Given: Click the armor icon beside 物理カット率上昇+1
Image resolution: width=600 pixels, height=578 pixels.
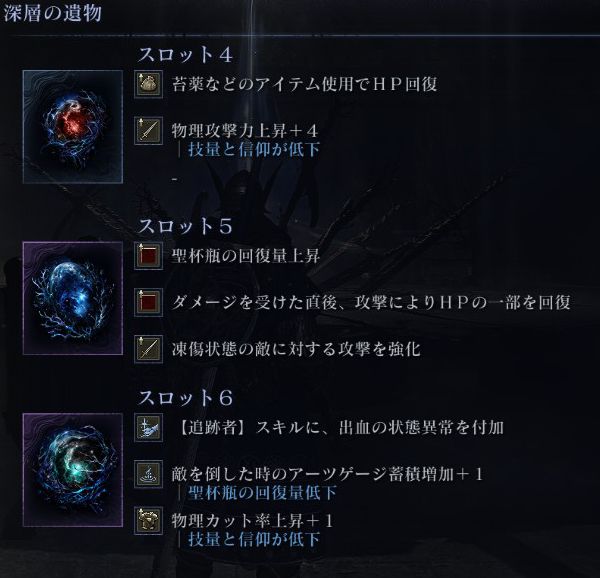Looking at the screenshot, I should [148, 521].
